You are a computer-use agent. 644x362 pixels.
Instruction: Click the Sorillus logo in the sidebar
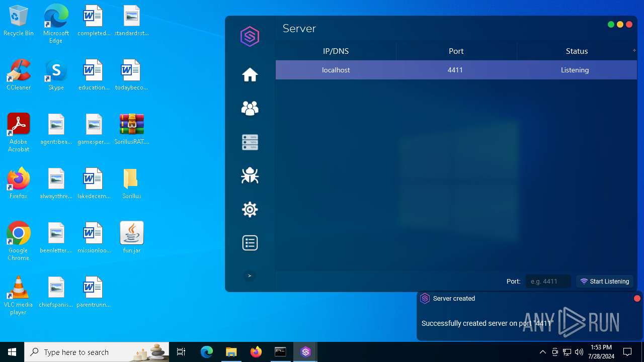pyautogui.click(x=250, y=37)
